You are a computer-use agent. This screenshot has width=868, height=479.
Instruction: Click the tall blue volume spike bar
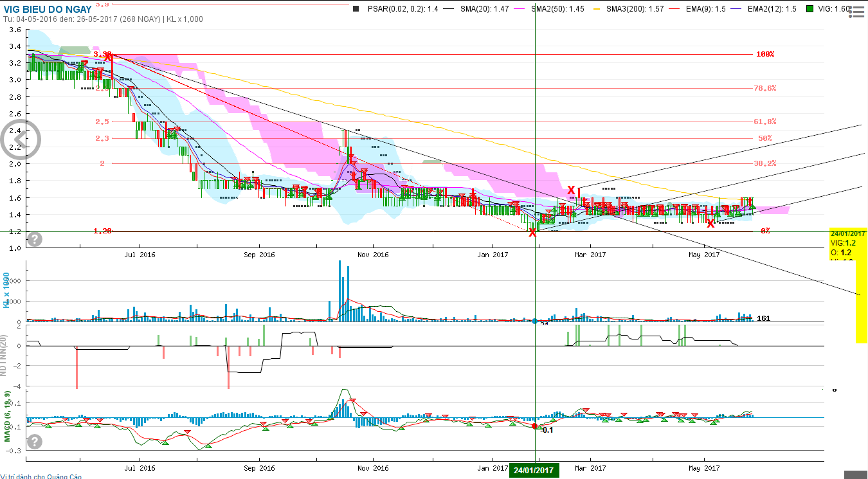(339, 291)
